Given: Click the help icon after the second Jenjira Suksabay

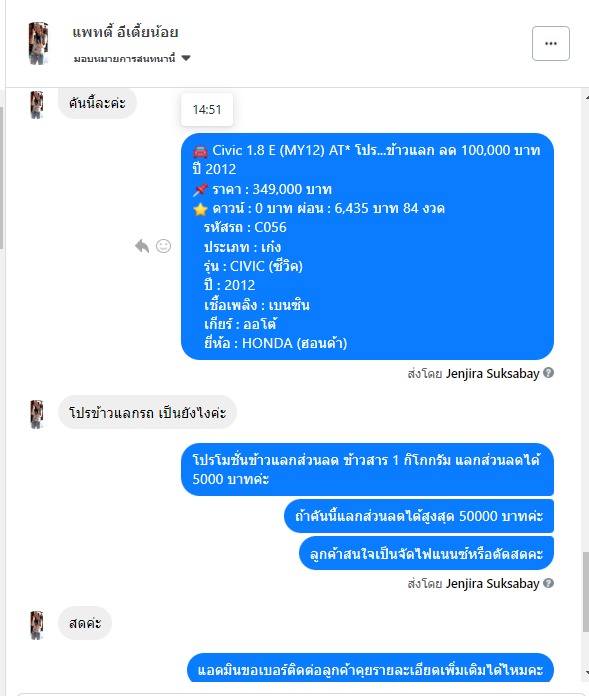Looking at the screenshot, I should click(548, 583).
